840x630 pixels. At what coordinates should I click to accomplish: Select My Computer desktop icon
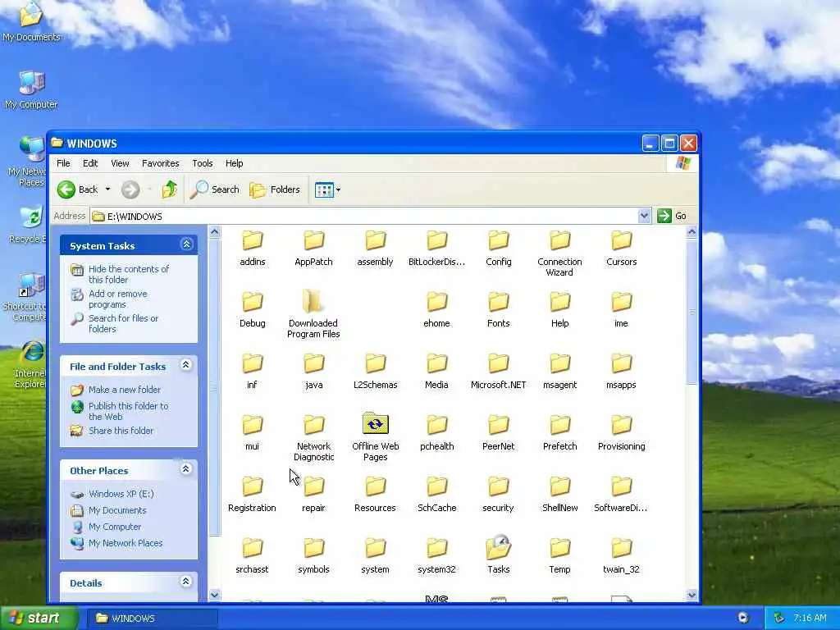[x=31, y=90]
